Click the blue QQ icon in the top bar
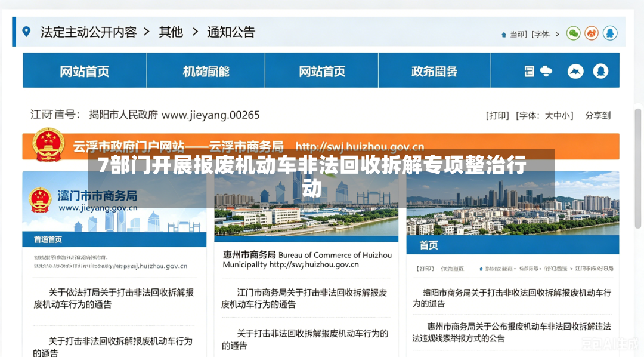 click(610, 33)
